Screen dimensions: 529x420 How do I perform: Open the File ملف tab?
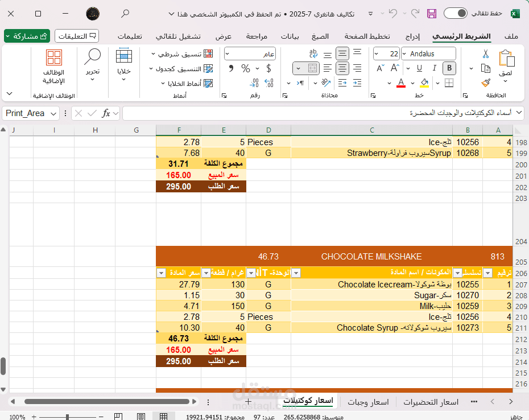click(511, 36)
